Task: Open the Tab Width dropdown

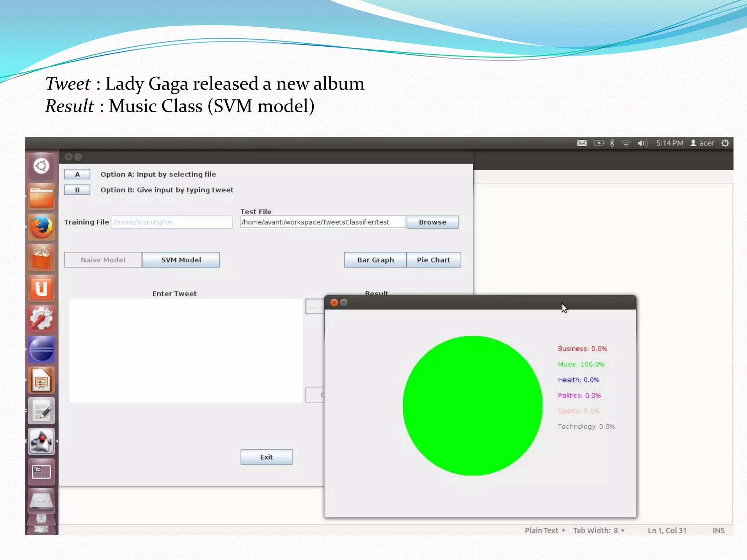Action: click(598, 530)
